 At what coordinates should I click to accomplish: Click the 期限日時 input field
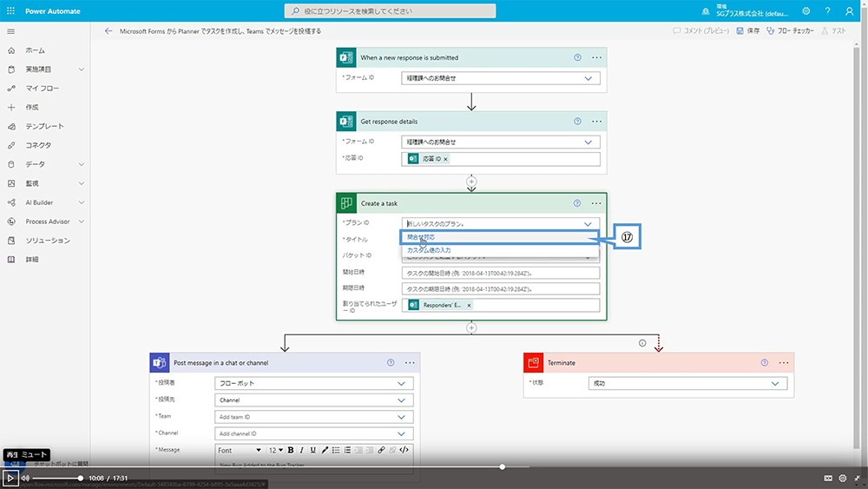pos(501,288)
